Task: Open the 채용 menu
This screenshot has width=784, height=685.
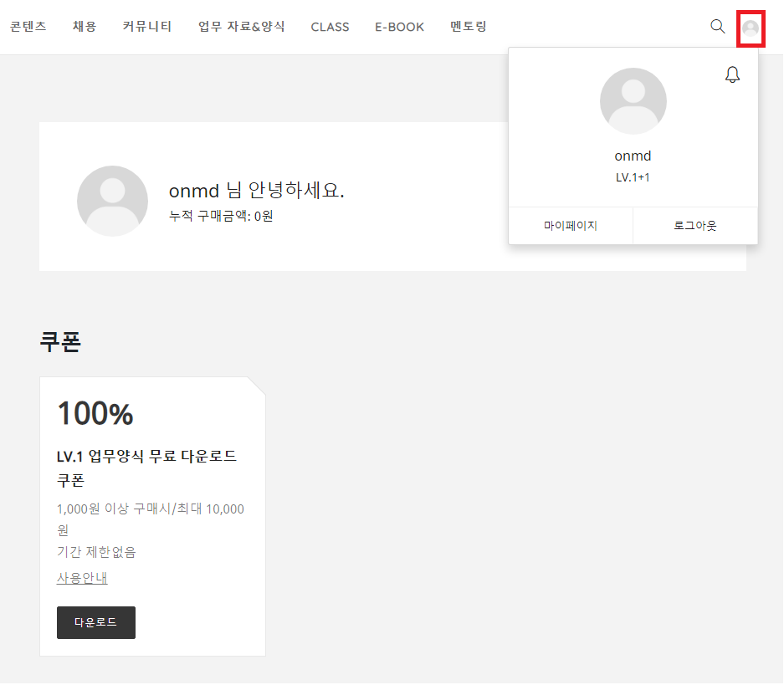Action: [x=85, y=27]
